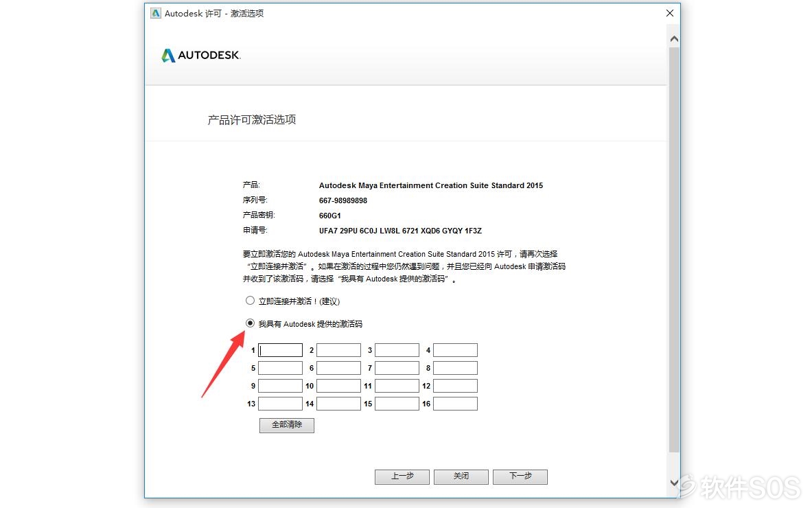Image resolution: width=812 pixels, height=508 pixels.
Task: Click activation code field 3
Action: [x=397, y=350]
